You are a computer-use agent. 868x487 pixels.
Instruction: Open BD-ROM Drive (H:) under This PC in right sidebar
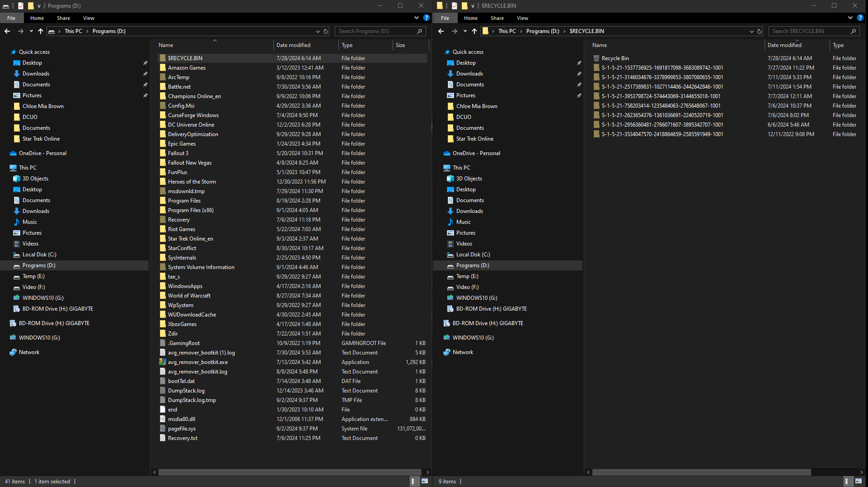[491, 309]
